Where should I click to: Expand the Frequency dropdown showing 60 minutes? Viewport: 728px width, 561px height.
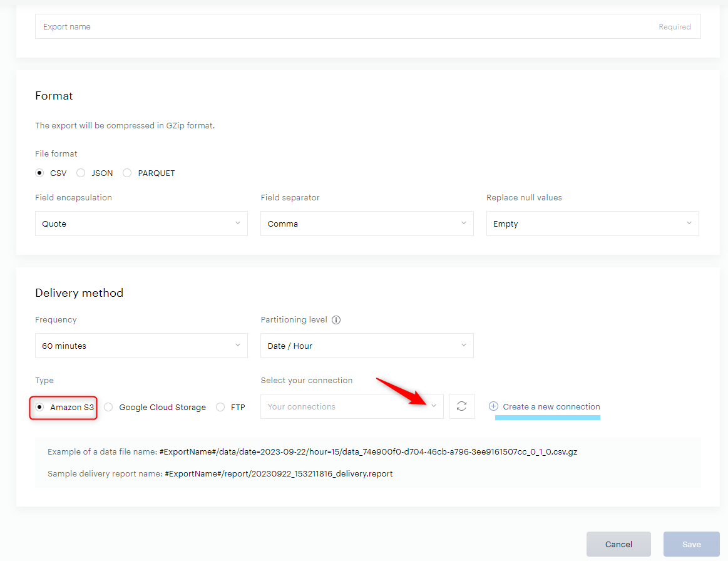pyautogui.click(x=141, y=346)
